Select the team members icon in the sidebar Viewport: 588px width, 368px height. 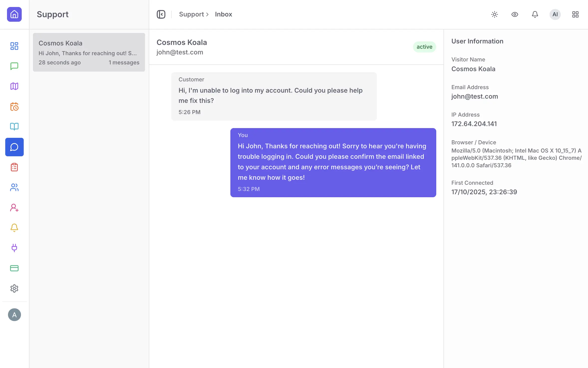pos(14,187)
